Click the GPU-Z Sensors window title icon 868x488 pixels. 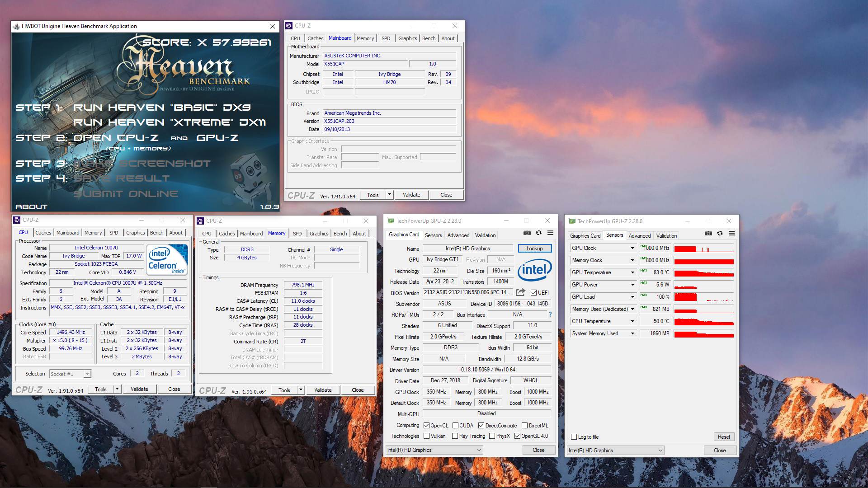[x=572, y=221]
